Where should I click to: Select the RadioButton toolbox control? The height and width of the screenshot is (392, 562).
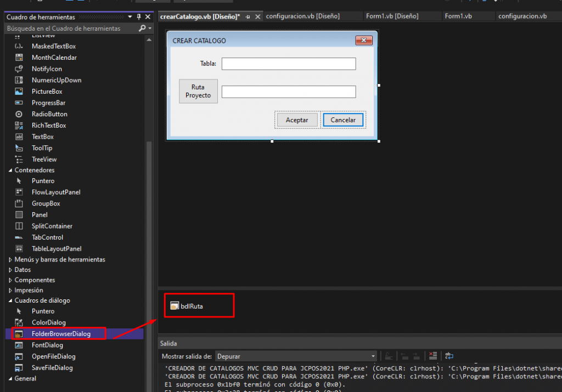[49, 114]
